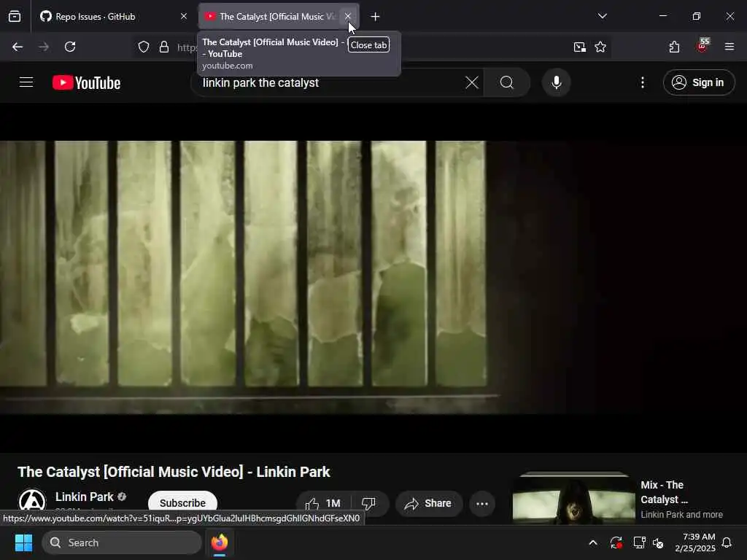Open the clock showing 7:39 AM
747x560 pixels.
click(695, 542)
